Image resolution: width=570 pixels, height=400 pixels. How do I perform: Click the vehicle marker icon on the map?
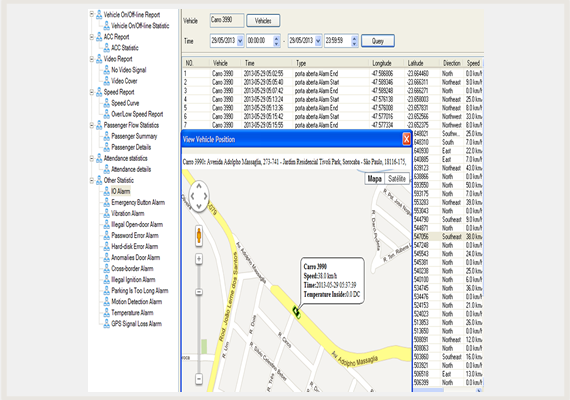click(x=296, y=312)
